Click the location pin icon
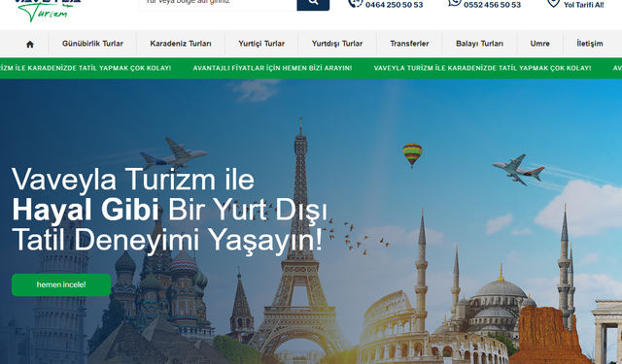This screenshot has width=622, height=364. [553, 3]
